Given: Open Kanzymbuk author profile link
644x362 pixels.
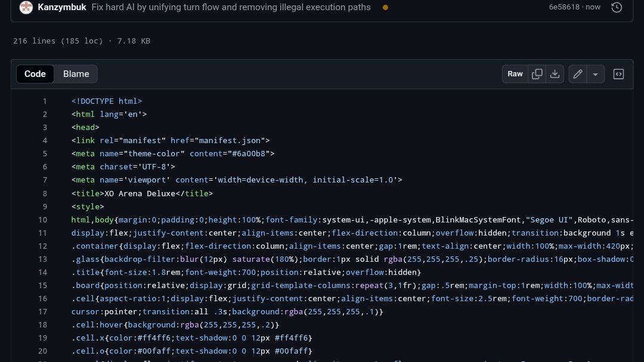Looking at the screenshot, I should click(62, 7).
